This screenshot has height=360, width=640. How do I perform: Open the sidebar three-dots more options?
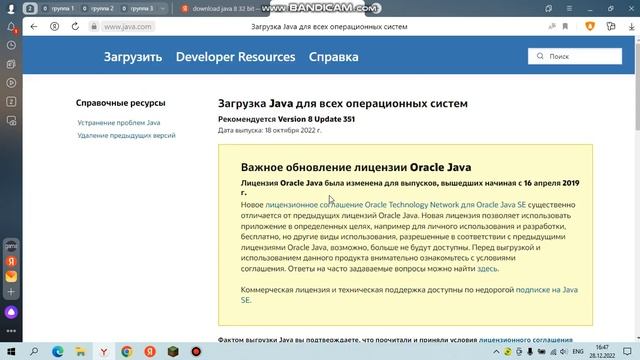[11, 331]
